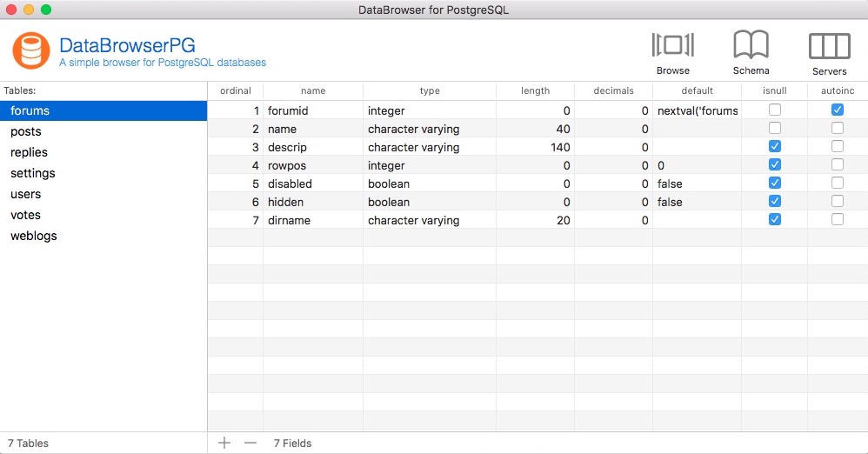This screenshot has height=454, width=868.
Task: Add a new field with plus button
Action: pyautogui.click(x=224, y=443)
